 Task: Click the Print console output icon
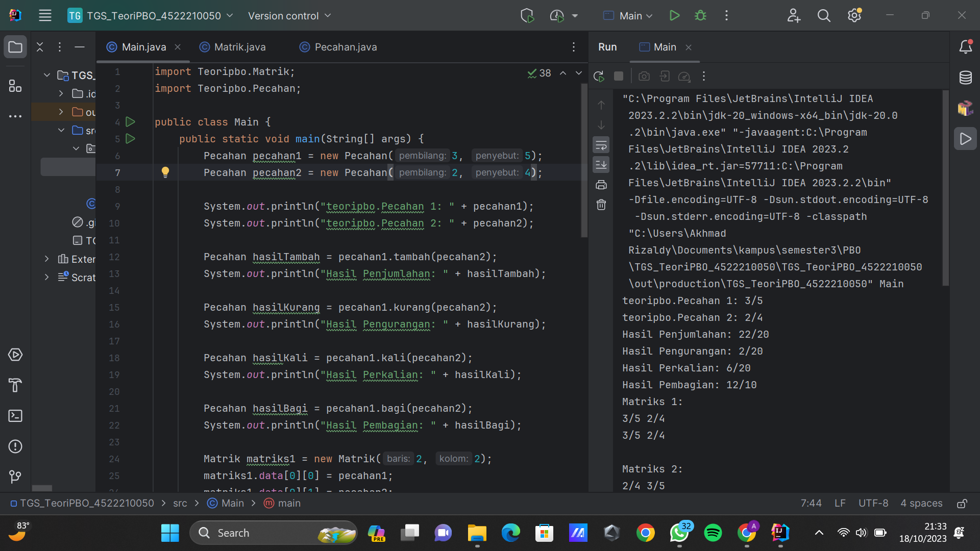(601, 185)
